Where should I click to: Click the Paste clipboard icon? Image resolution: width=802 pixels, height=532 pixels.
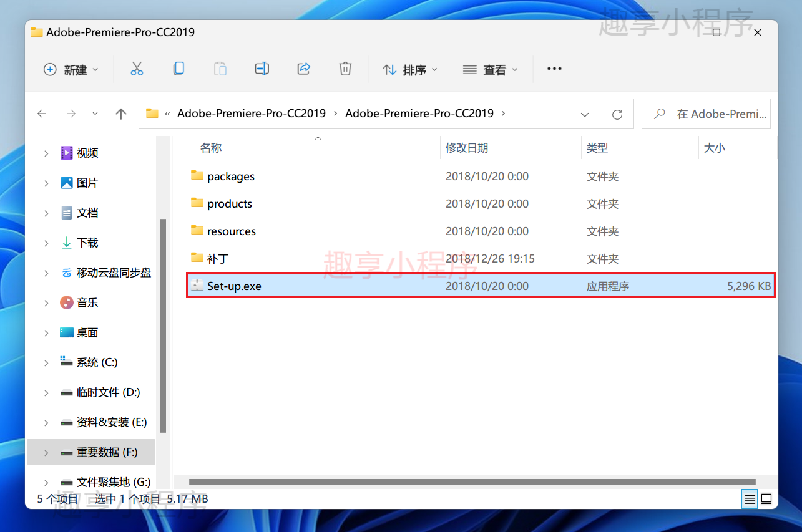pos(220,69)
